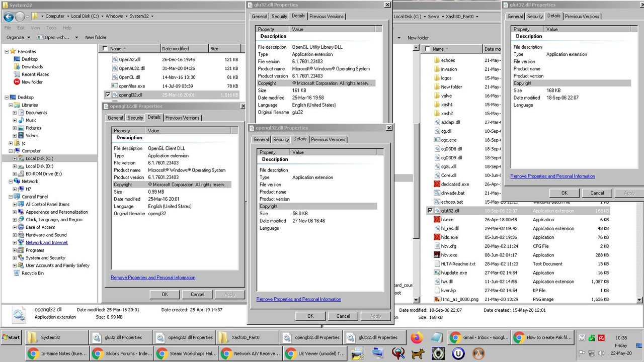Switch to Security tab in front opengl32.dll Properties

coord(281,139)
